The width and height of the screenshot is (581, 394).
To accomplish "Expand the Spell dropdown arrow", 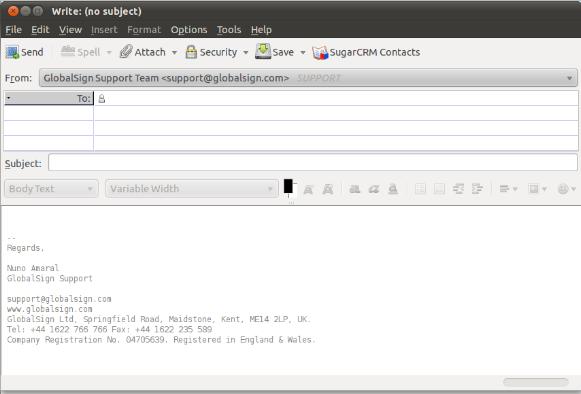I will coord(109,53).
